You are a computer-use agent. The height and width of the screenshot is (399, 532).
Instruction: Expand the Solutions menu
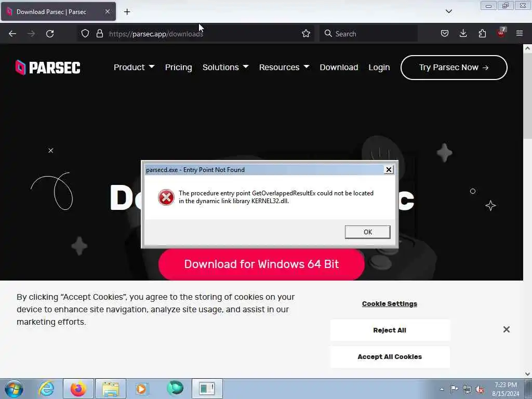click(225, 67)
